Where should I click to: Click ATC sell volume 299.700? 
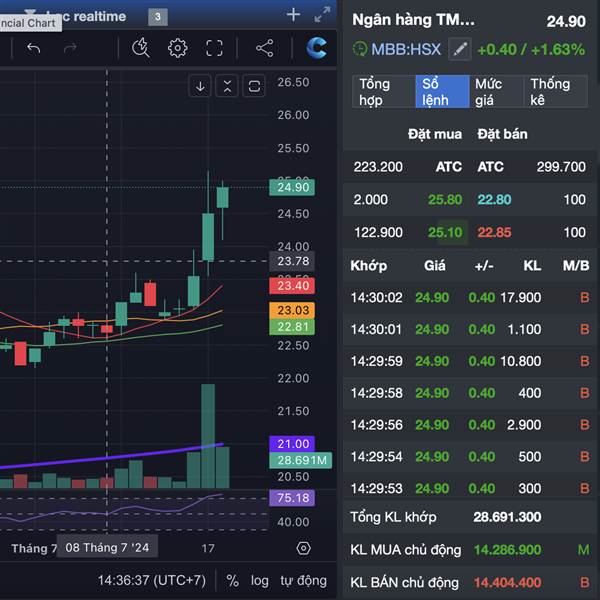pos(561,167)
